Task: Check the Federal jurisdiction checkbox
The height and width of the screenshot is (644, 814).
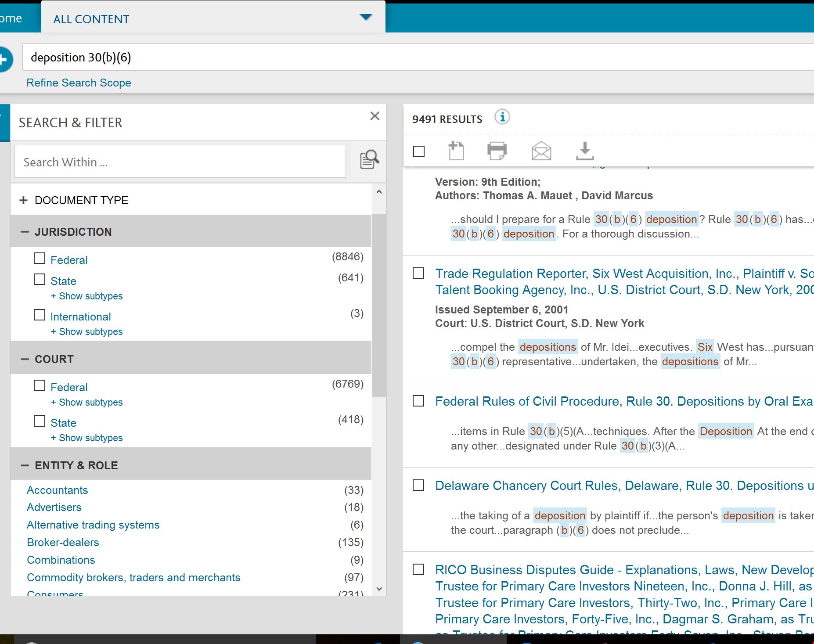Action: tap(40, 258)
